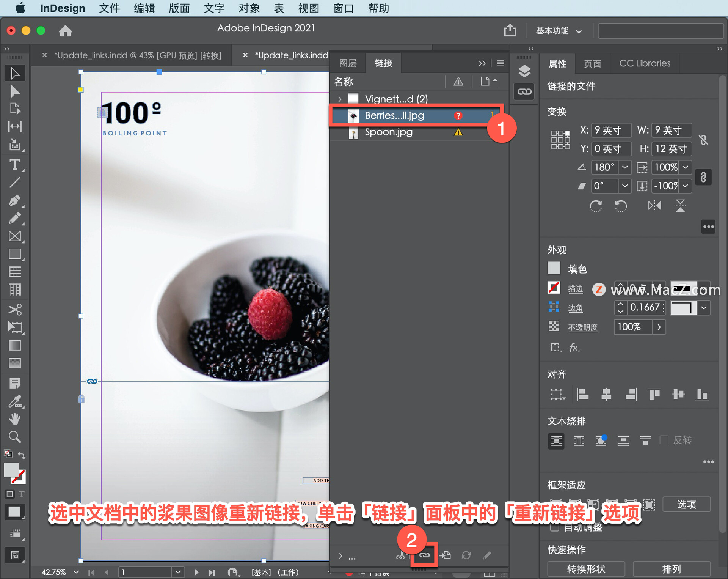728x579 pixels.
Task: Open rotation angle dropdown
Action: (x=625, y=167)
